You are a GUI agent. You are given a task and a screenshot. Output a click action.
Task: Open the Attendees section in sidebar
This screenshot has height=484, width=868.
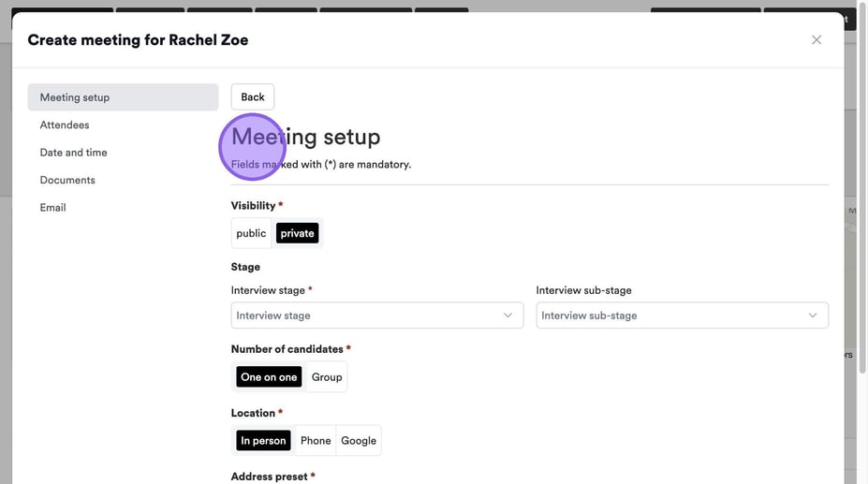(x=65, y=125)
